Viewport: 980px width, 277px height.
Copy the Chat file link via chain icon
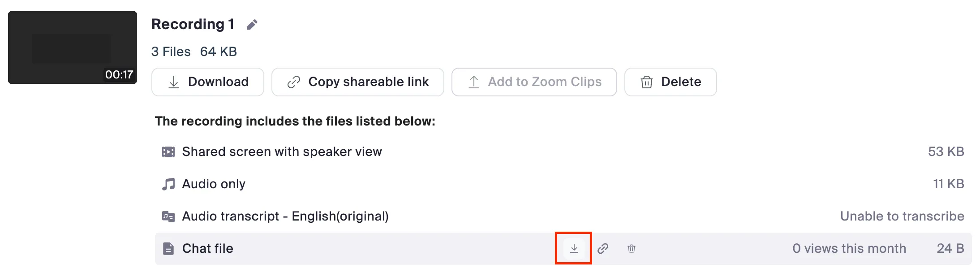(x=603, y=248)
